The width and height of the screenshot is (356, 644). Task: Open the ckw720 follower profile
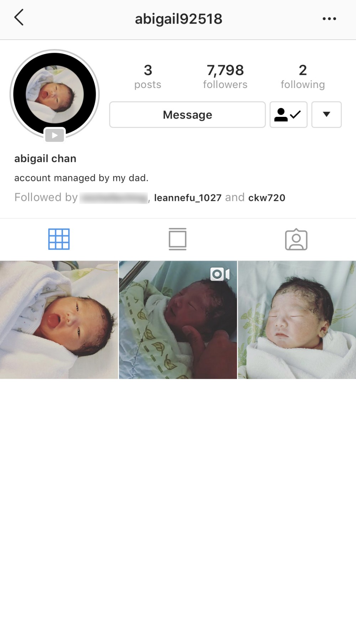(267, 198)
